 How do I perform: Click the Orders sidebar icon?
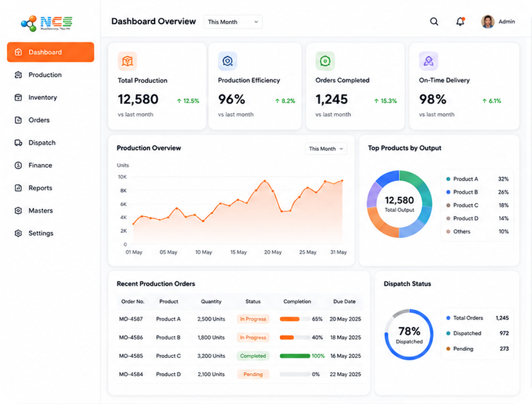click(x=18, y=120)
